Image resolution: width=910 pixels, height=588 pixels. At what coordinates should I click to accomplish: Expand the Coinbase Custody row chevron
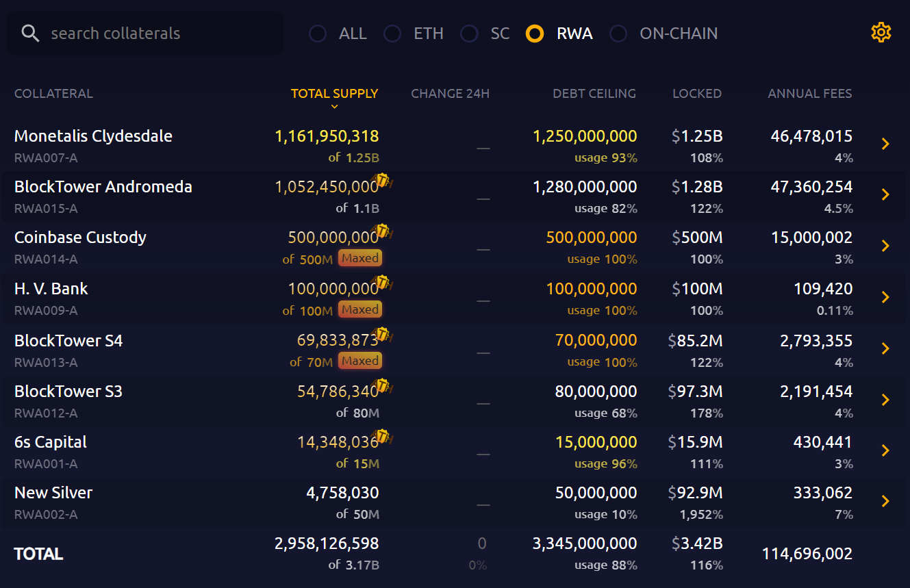(885, 246)
